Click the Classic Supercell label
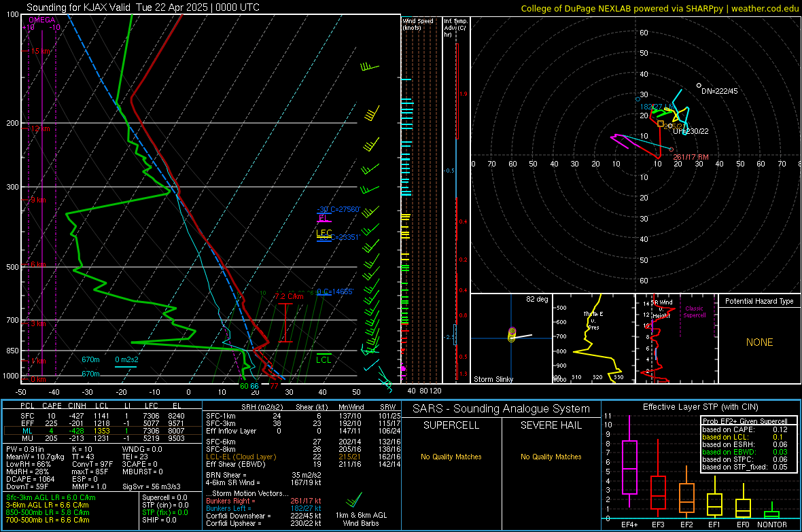This screenshot has height=532, width=802. coord(695,312)
